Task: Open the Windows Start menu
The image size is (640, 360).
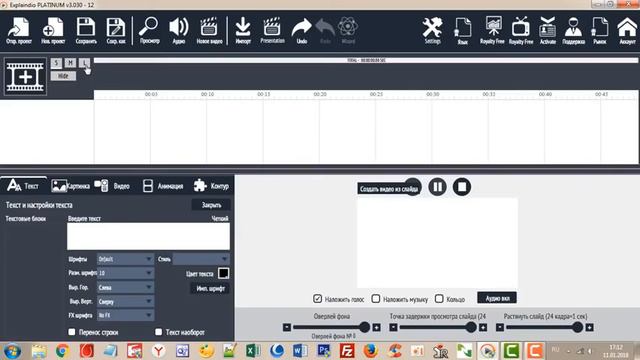Action: [x=12, y=351]
